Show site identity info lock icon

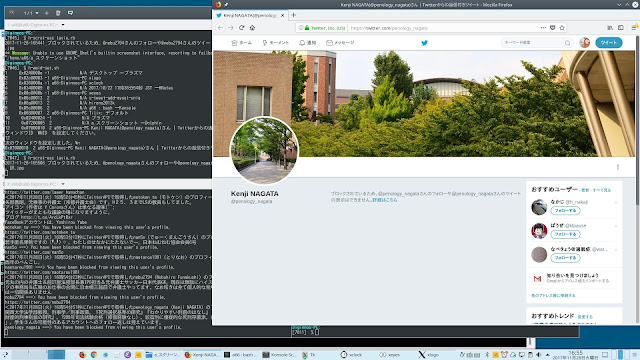[x=307, y=28]
